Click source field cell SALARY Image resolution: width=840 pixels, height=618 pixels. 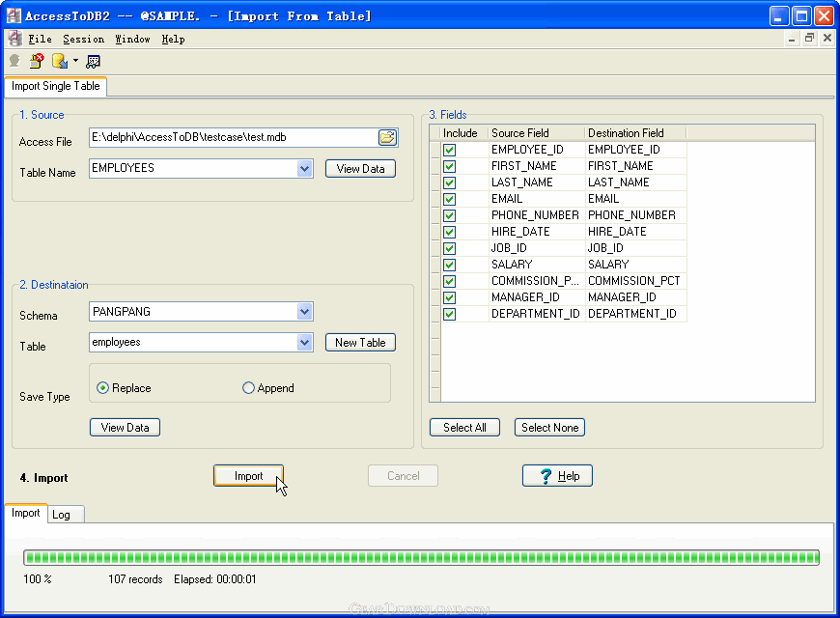pos(536,265)
